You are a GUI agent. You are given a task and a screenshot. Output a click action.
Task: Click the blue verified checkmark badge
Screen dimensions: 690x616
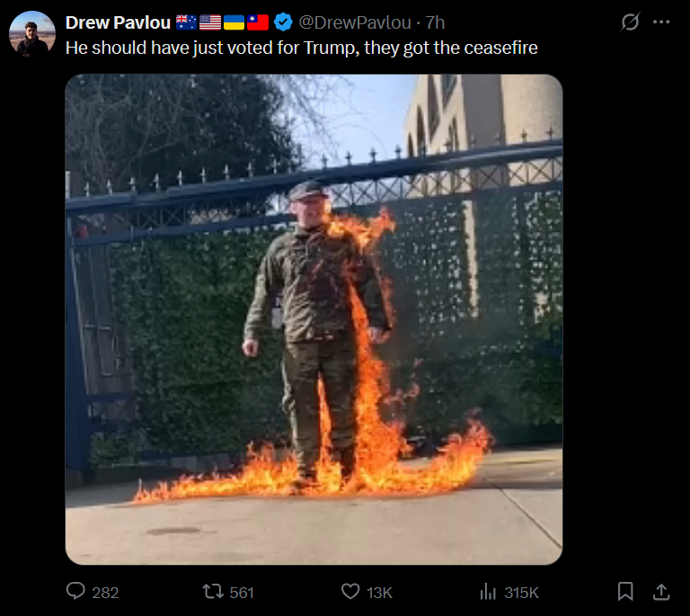283,22
